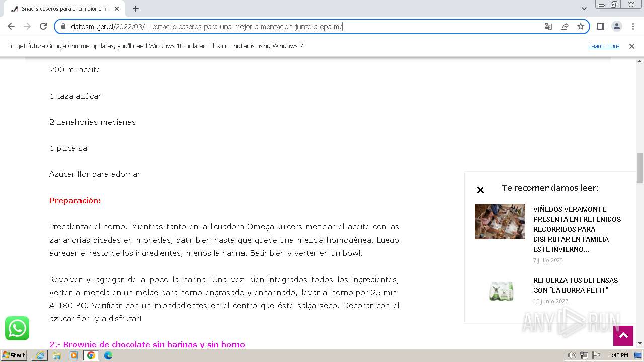Open the Action Center flag icon
This screenshot has height=362, width=644.
pos(596,355)
